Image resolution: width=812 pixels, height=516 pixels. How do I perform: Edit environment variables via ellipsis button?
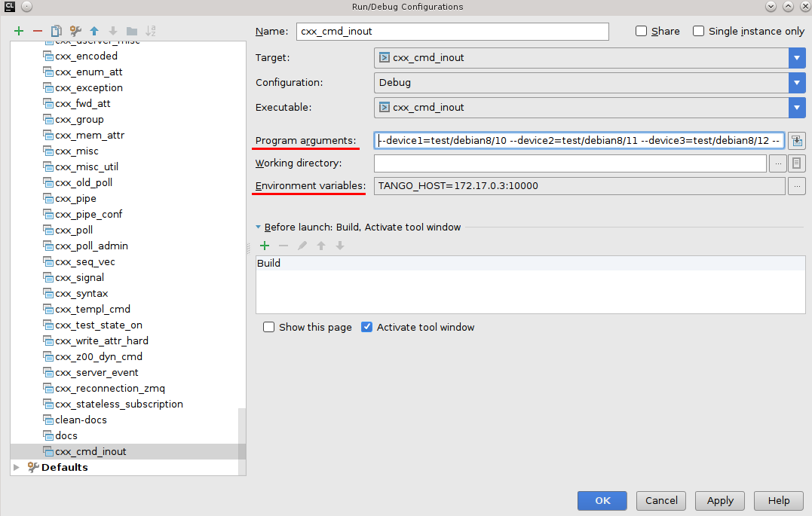tap(796, 186)
